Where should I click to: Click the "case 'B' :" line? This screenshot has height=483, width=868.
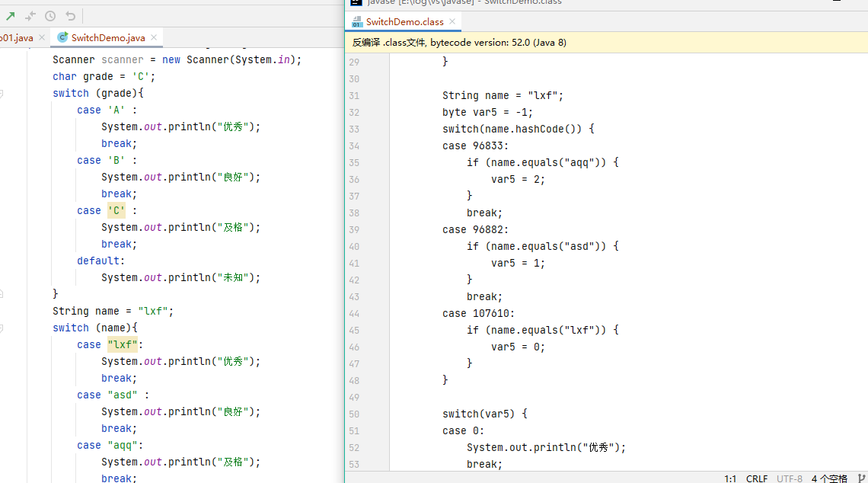coord(107,160)
